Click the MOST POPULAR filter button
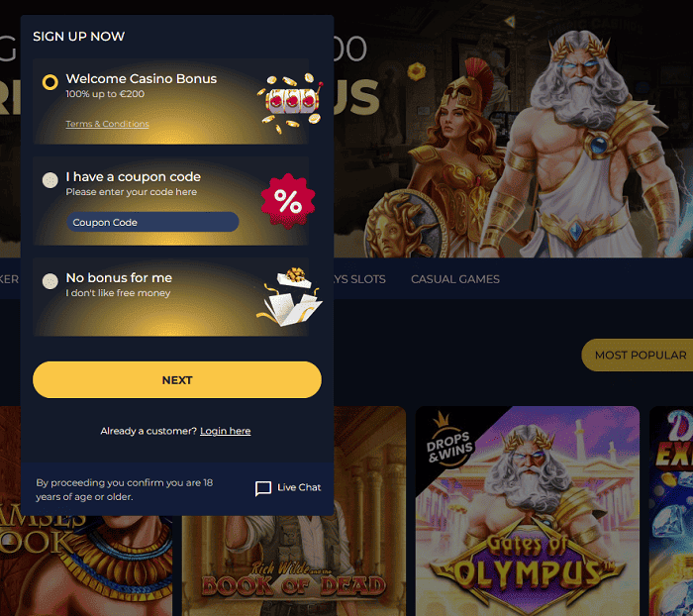Screen dimensions: 693x616 pyautogui.click(x=638, y=356)
